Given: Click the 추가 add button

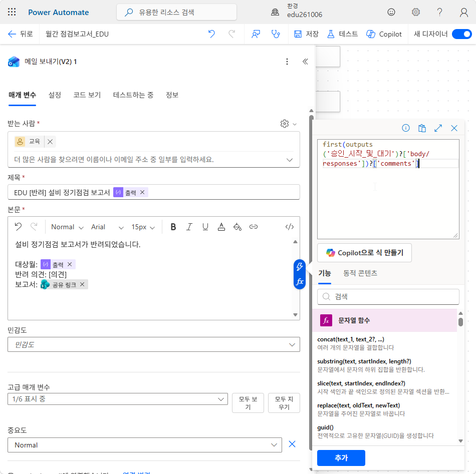Looking at the screenshot, I should (x=341, y=458).
